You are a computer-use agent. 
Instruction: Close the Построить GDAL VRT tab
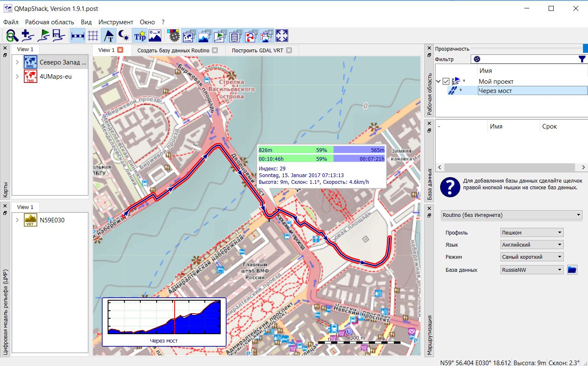click(289, 50)
